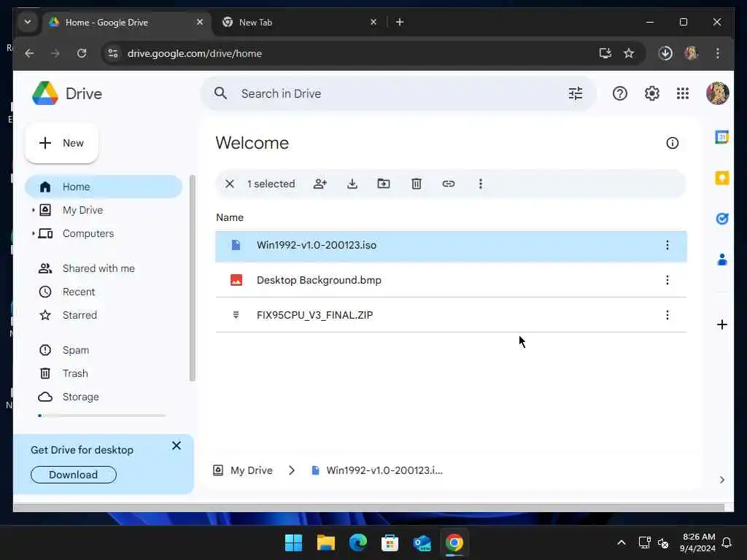Expand Computers tree arrow

point(33,233)
